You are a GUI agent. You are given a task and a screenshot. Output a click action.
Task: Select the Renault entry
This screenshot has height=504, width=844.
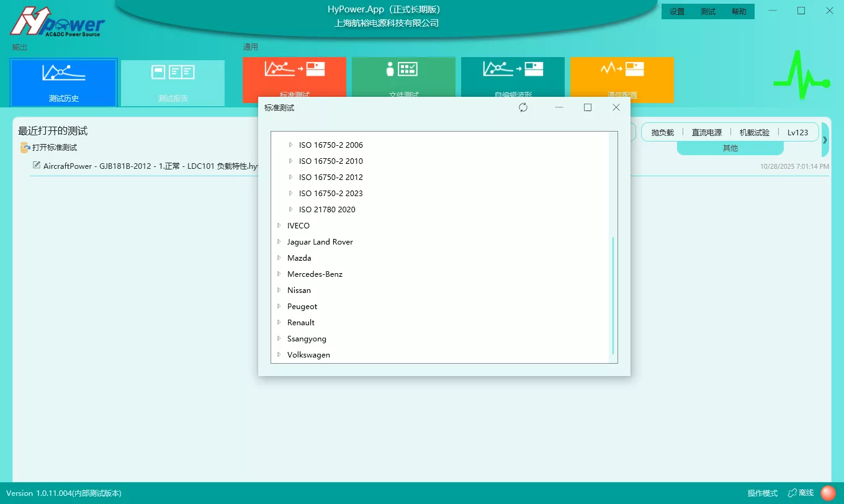coord(301,322)
